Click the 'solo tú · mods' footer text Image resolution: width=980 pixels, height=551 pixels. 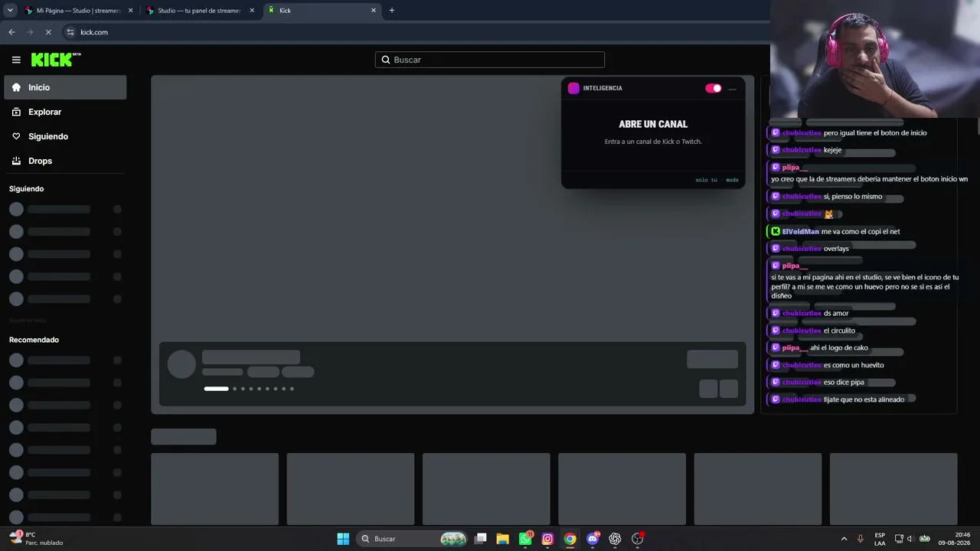click(717, 181)
